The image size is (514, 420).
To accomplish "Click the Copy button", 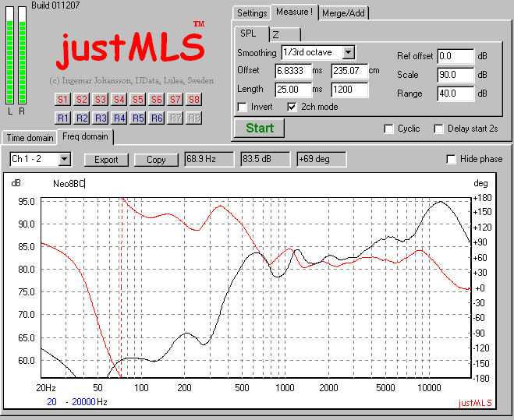I will [x=156, y=160].
